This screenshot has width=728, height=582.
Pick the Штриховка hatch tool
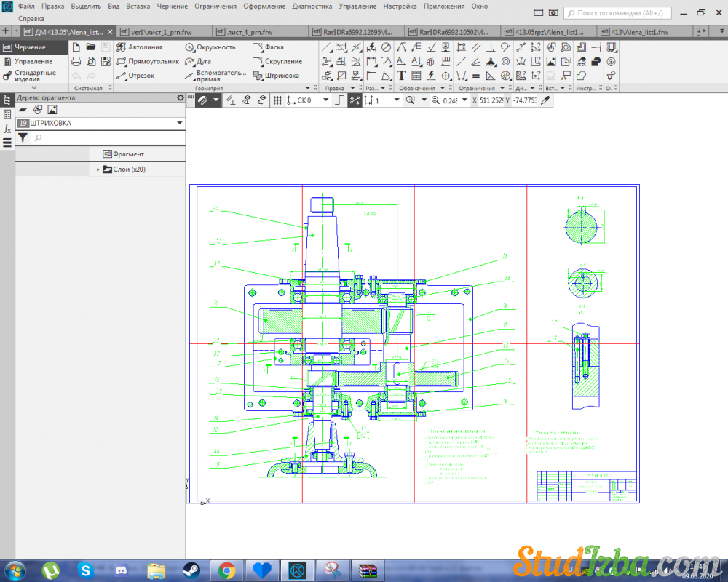[276, 76]
